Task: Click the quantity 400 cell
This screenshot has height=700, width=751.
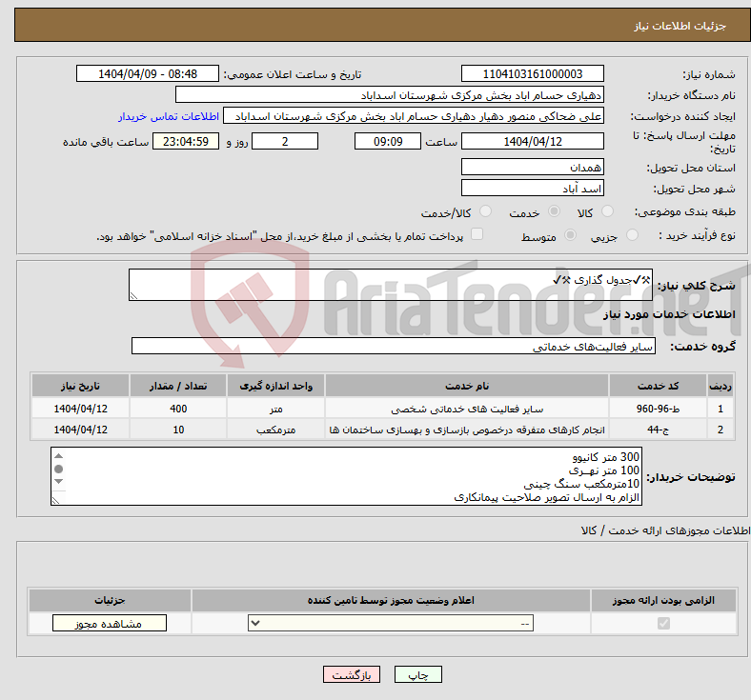Action: (178, 409)
